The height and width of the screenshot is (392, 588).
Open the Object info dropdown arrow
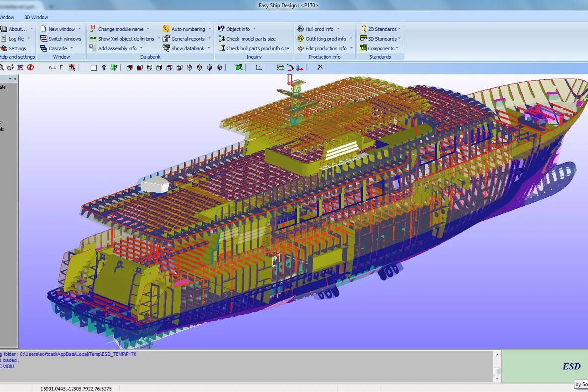point(254,29)
